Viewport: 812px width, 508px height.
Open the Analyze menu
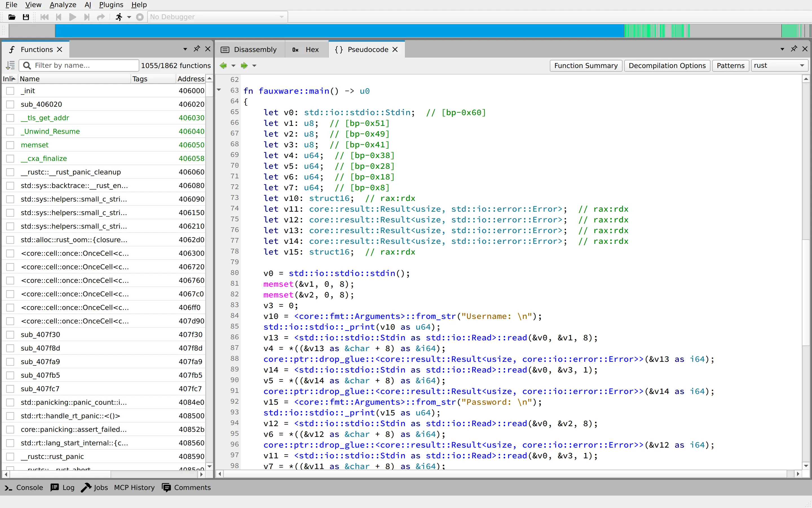tap(63, 5)
